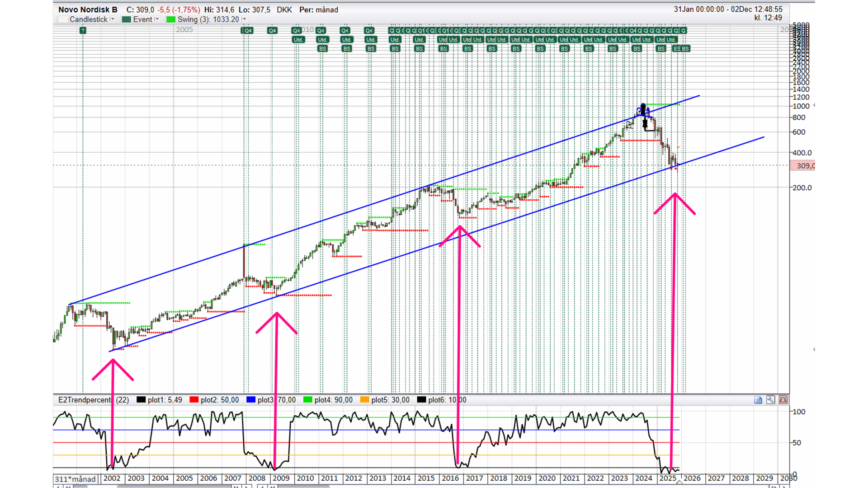Click the first BS event badge
The width and height of the screenshot is (868, 488).
coord(322,49)
